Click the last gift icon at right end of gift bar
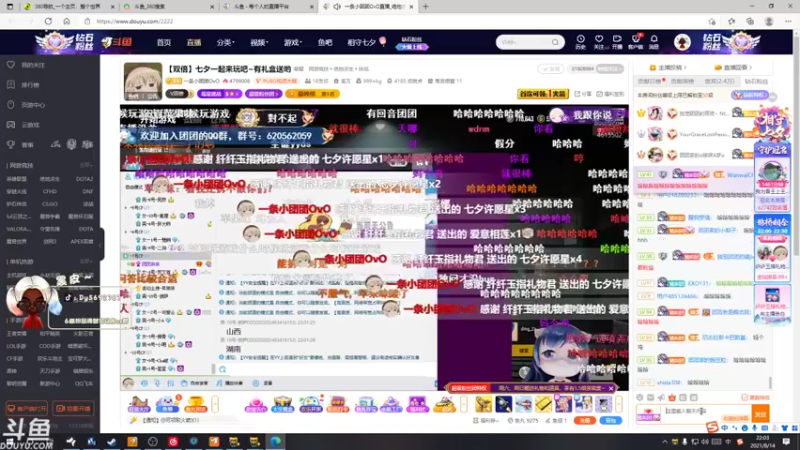 [x=604, y=404]
